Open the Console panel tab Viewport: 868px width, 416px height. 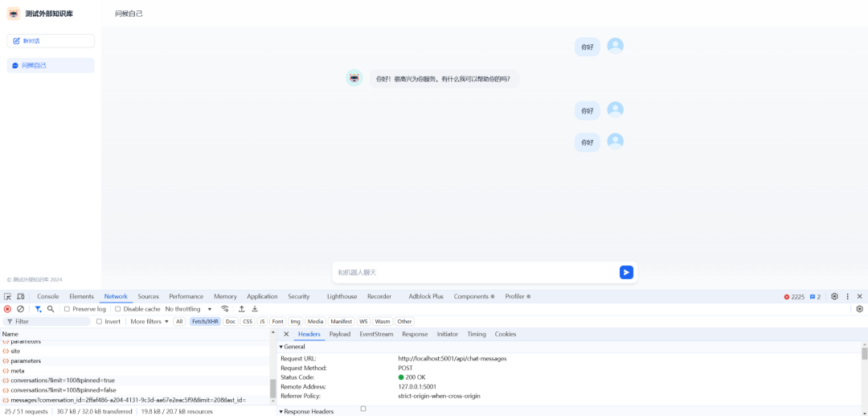point(48,296)
